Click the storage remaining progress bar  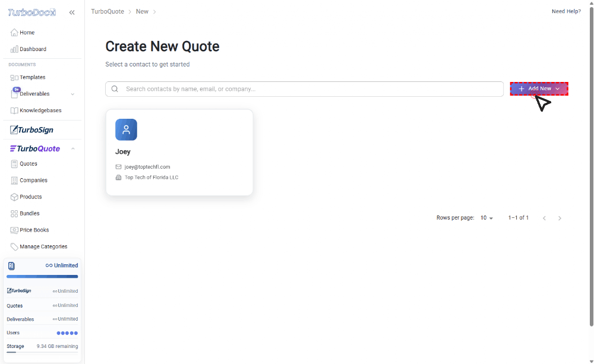pos(42,353)
